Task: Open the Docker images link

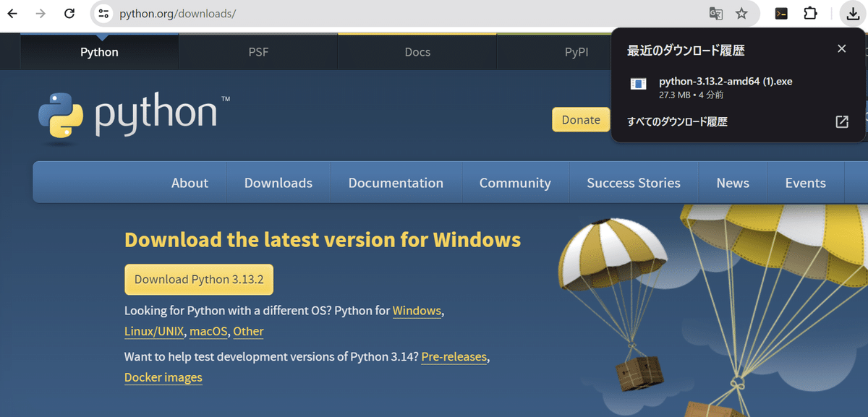Action: pos(163,377)
